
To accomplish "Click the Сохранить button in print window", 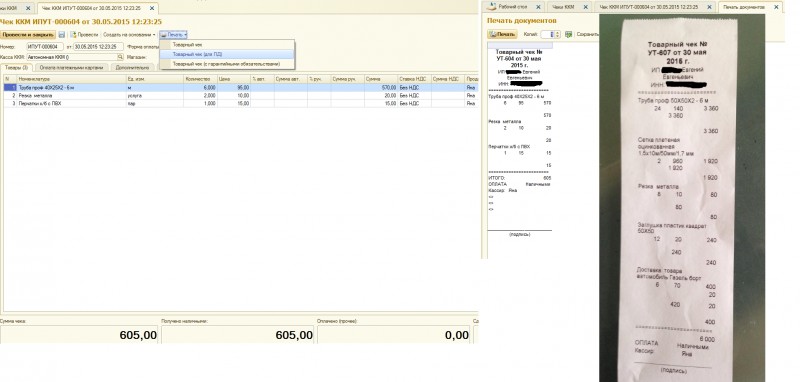I will 587,34.
